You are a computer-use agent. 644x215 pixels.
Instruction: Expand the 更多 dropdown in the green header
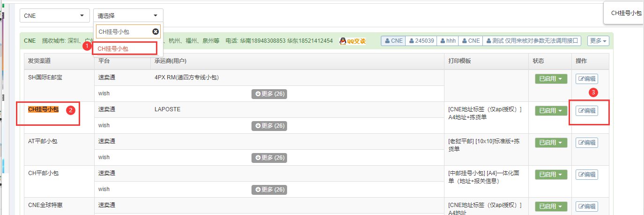point(598,41)
